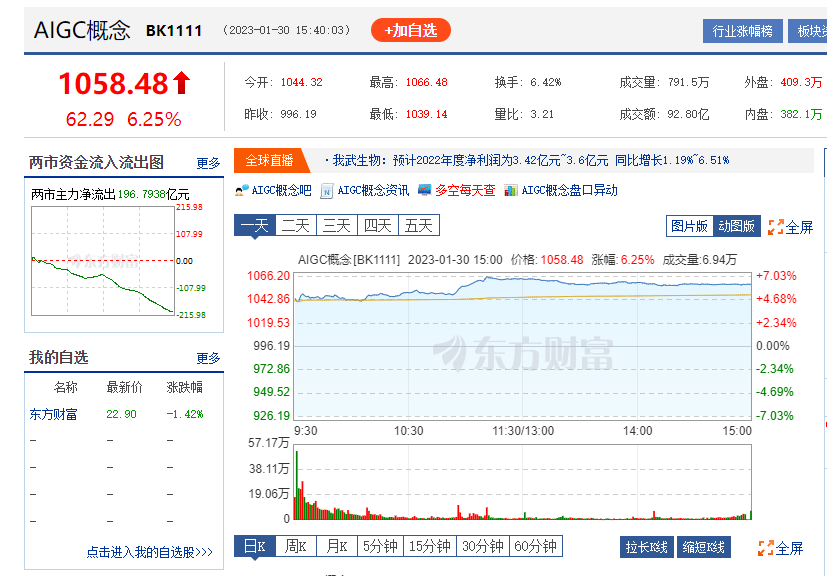Select the 一天 intraday tab
827x576 pixels.
pos(255,226)
